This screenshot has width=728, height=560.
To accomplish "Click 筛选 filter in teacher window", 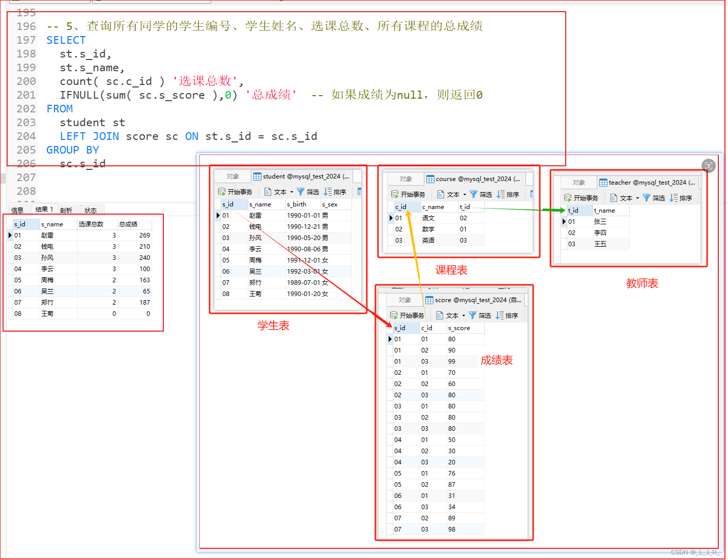I will pyautogui.click(x=654, y=198).
